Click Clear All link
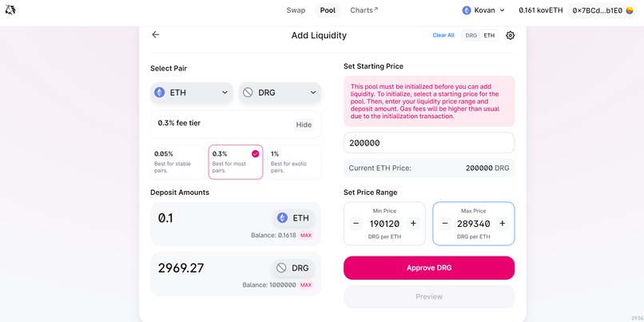 click(443, 35)
